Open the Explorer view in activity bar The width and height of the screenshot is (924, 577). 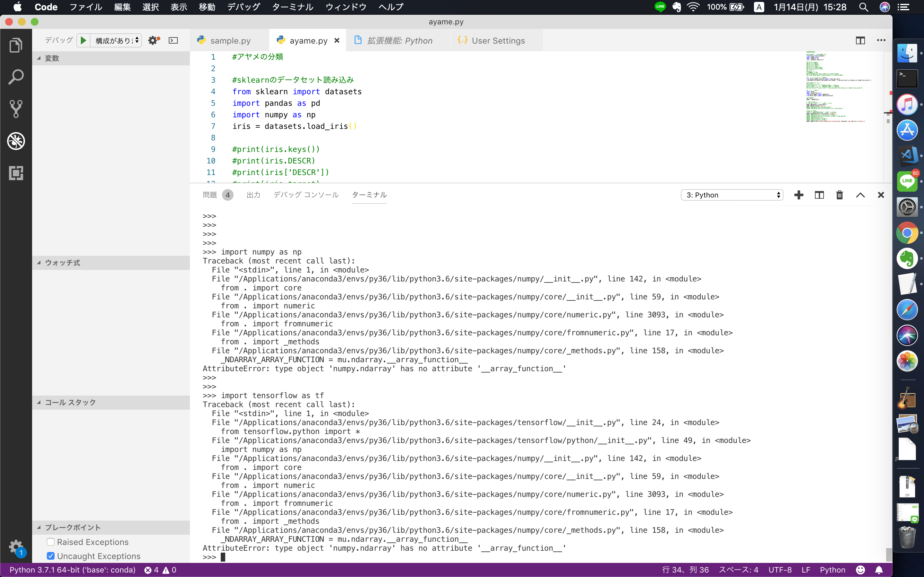(16, 46)
